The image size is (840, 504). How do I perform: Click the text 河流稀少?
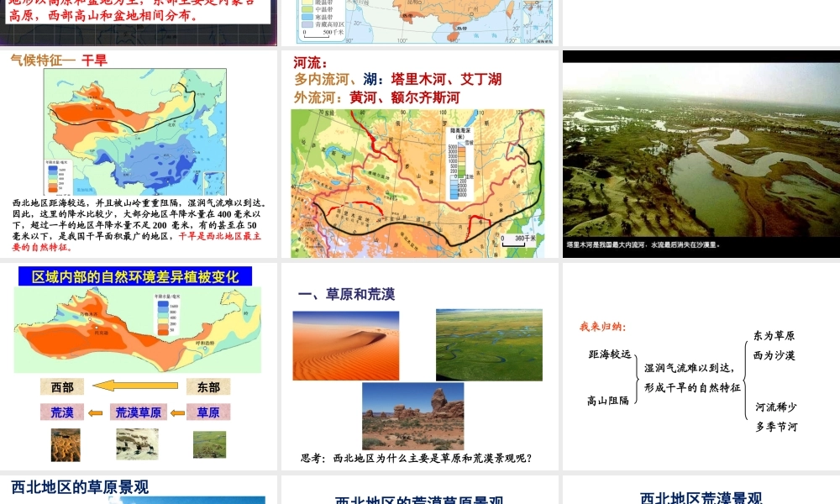[x=776, y=407]
